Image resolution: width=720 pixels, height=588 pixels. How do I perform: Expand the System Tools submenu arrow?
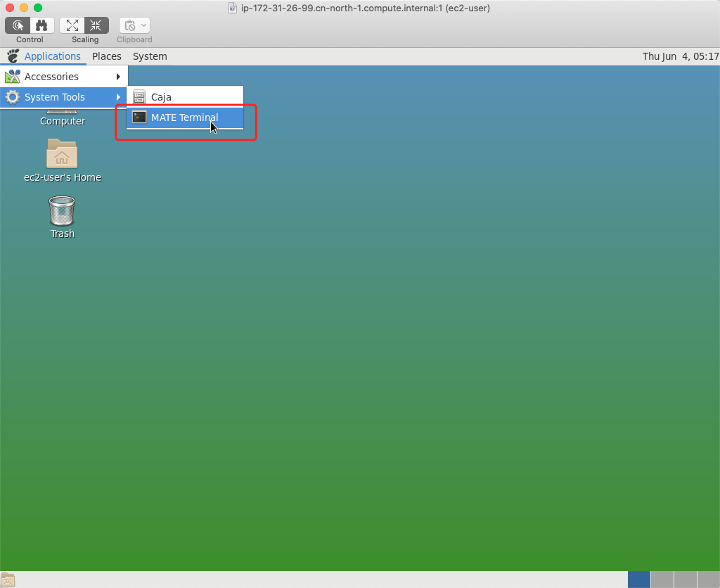click(118, 97)
